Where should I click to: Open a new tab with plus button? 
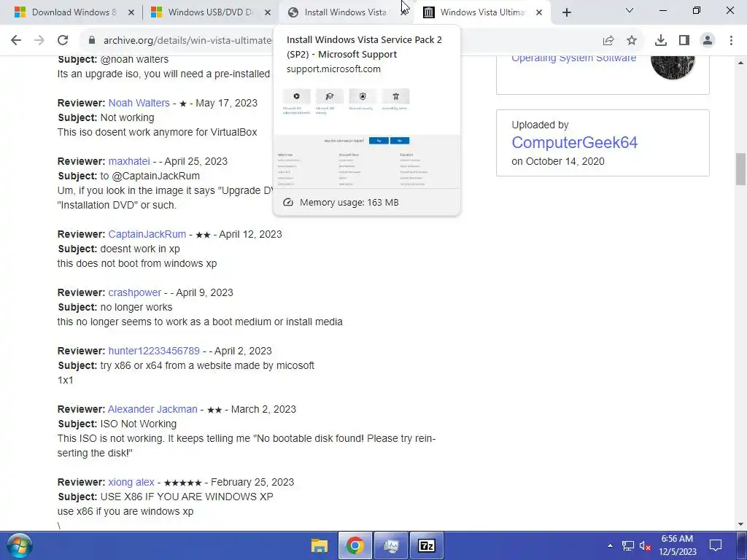point(566,12)
